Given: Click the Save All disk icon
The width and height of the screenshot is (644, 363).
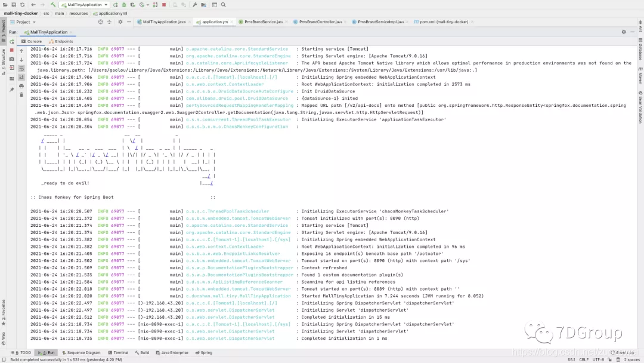Looking at the screenshot, I should tap(14, 5).
